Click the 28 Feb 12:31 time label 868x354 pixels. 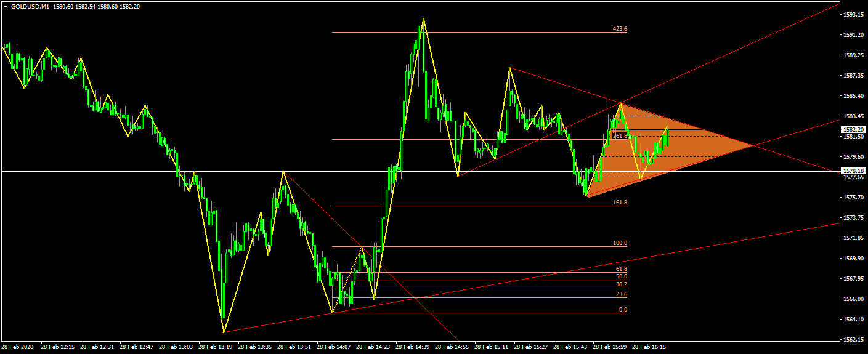(x=97, y=347)
